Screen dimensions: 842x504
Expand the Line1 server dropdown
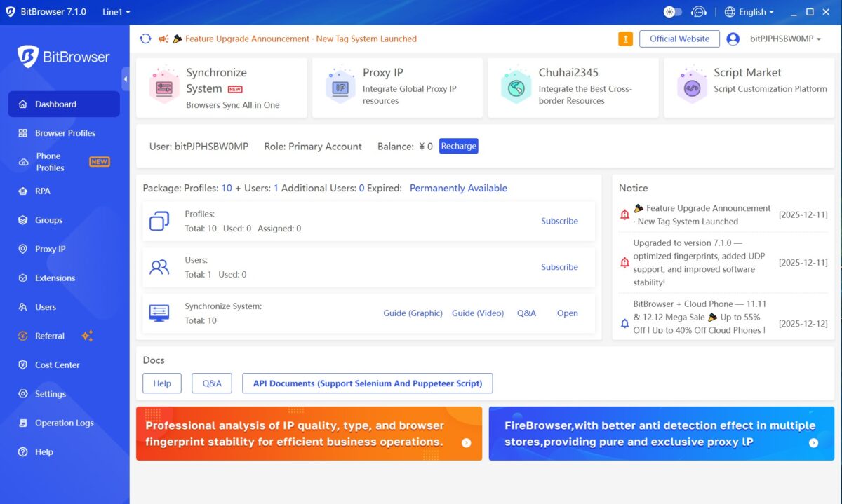116,12
